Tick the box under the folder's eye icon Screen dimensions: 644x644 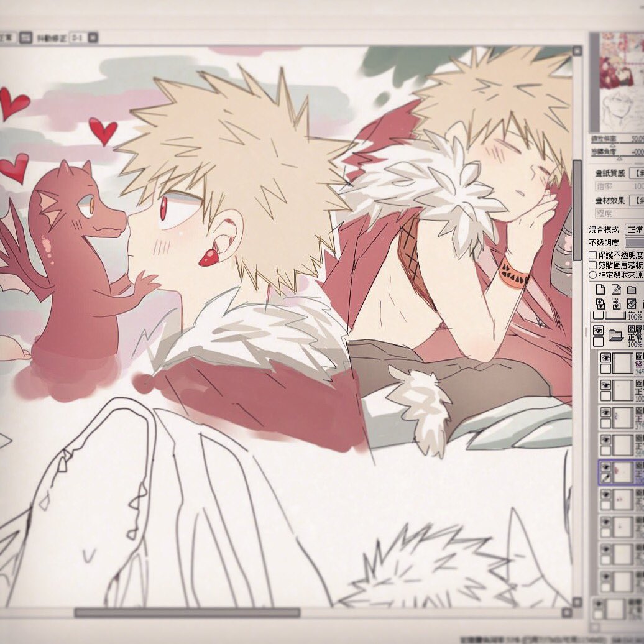coord(598,342)
